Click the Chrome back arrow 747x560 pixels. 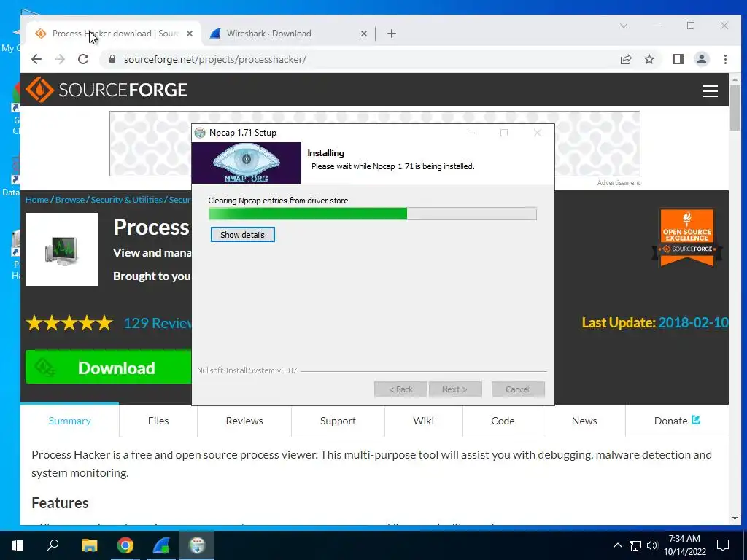36,59
